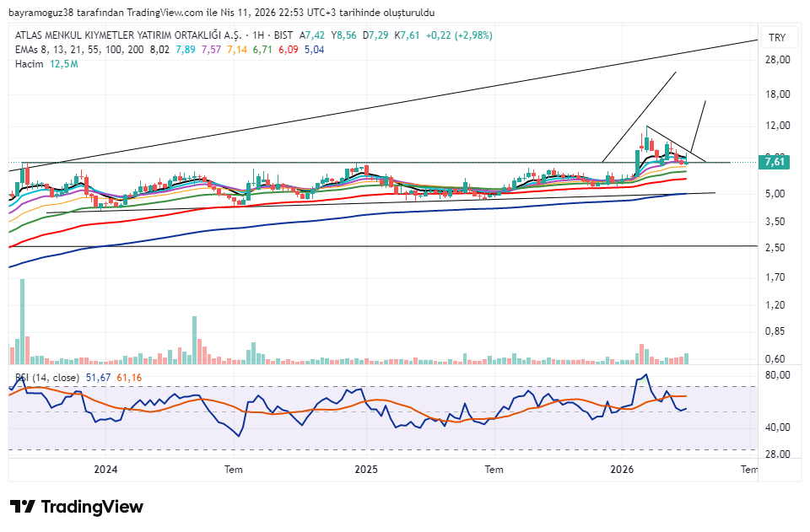The image size is (810, 532).
Task: Click the high value Y8,56
Action: [343, 35]
